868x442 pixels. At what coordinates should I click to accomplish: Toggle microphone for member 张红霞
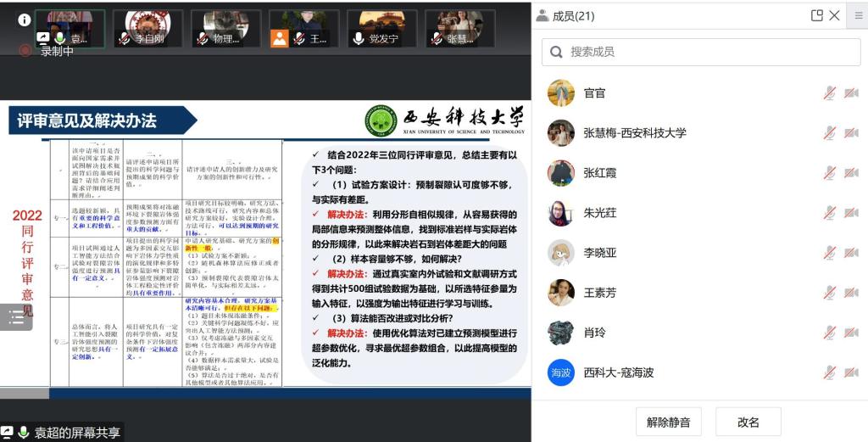click(x=829, y=173)
